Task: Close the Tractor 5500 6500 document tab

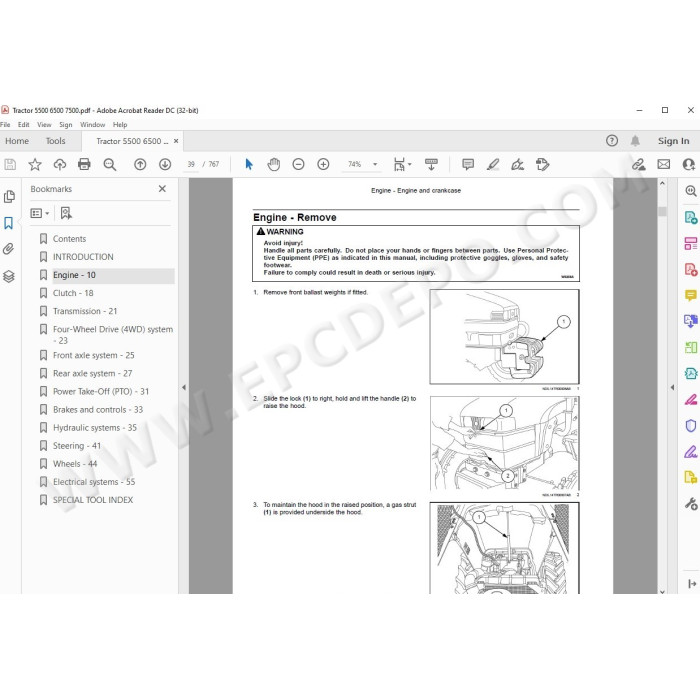Action: tap(176, 141)
